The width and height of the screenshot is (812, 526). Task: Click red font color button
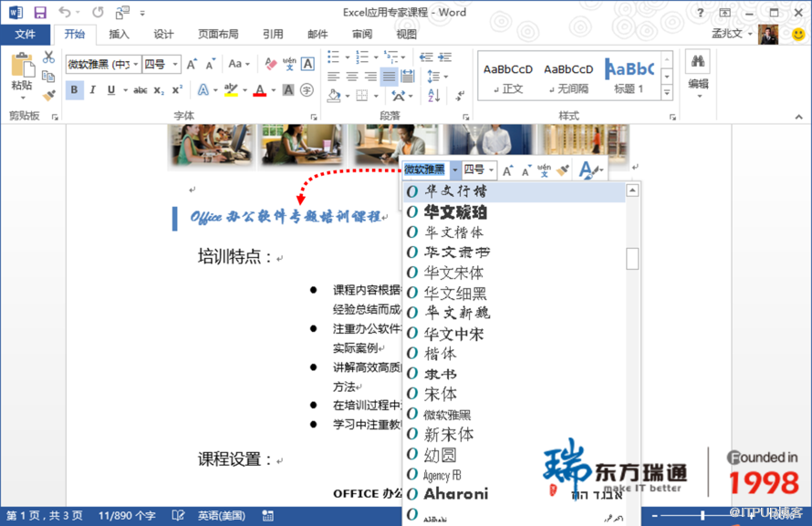[x=259, y=90]
